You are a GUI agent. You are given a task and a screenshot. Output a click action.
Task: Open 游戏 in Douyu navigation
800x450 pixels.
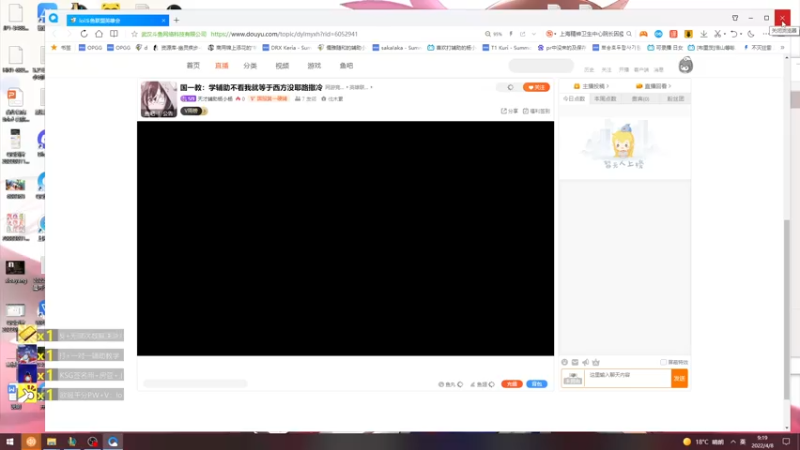coord(314,66)
